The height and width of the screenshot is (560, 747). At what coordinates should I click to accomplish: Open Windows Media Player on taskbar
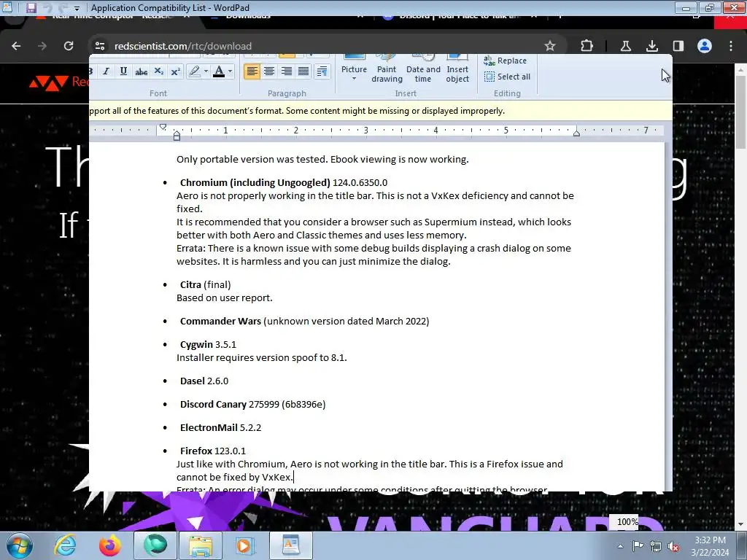[x=244, y=545]
